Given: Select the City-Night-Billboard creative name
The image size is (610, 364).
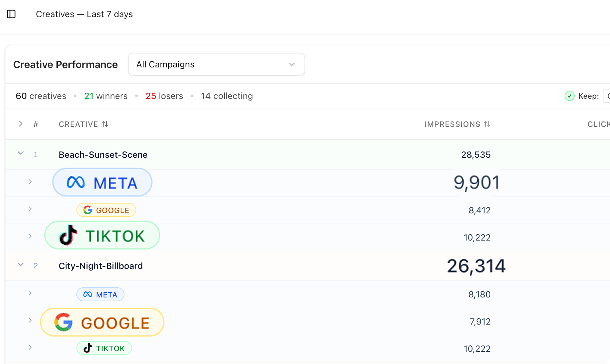Looking at the screenshot, I should tap(101, 266).
